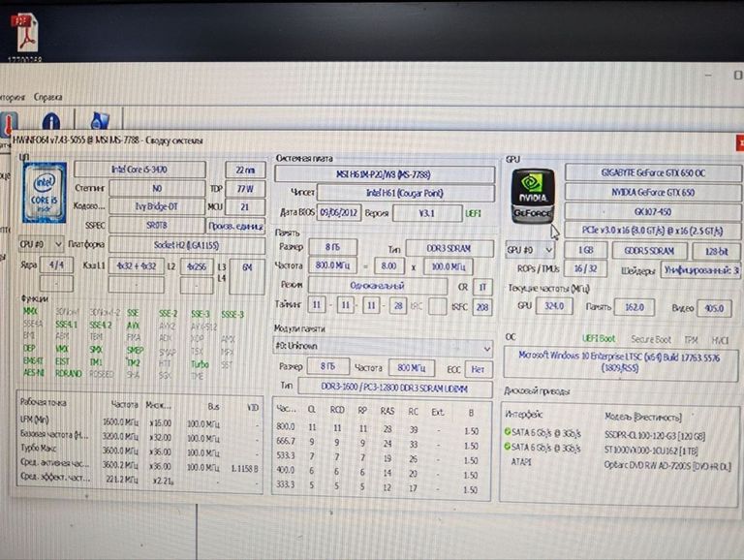The width and height of the screenshot is (744, 560).
Task: Click the 22 nm process field
Action: tap(245, 170)
